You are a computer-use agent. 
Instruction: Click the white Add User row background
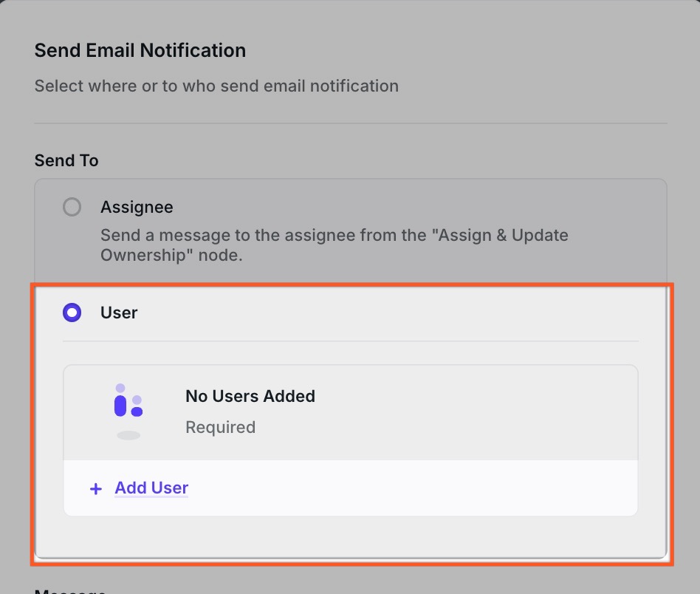point(414,488)
